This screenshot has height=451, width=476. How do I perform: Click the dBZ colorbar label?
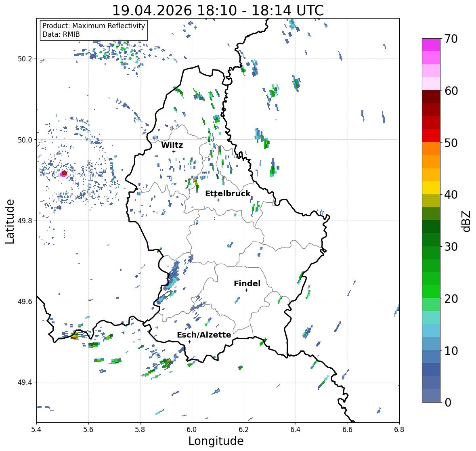coord(467,221)
